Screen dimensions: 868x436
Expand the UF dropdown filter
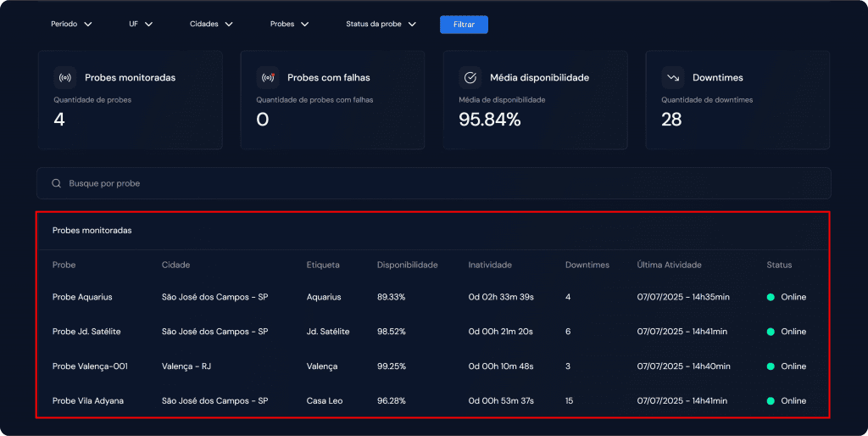point(141,24)
